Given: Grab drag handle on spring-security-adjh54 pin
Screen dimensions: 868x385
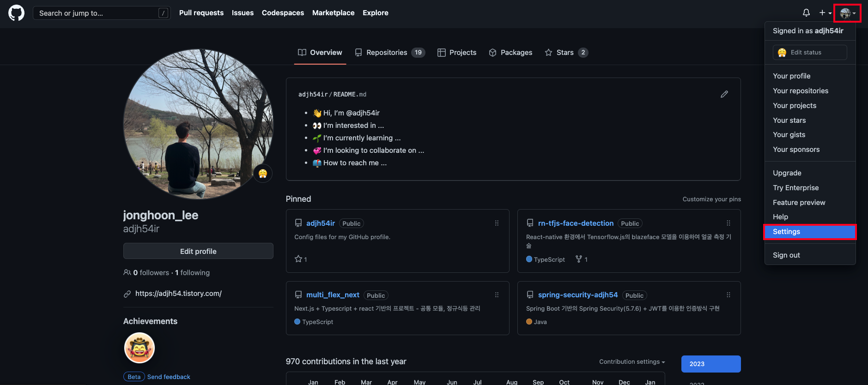Looking at the screenshot, I should tap(728, 295).
